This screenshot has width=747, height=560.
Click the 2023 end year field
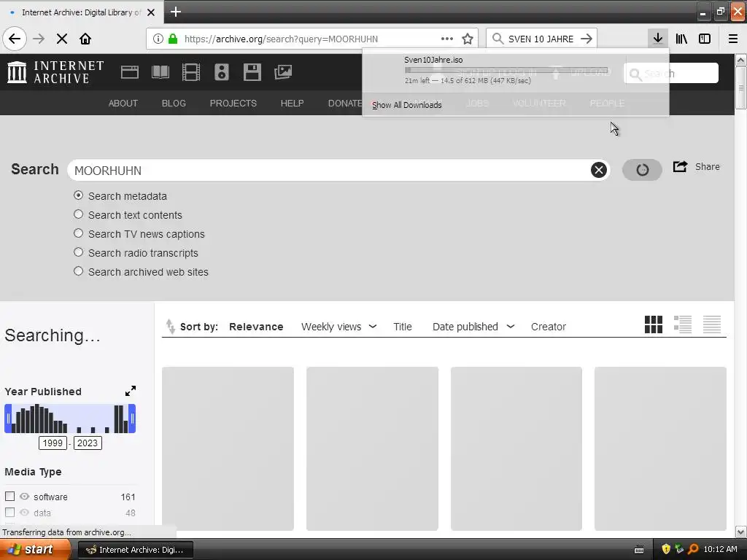(x=88, y=443)
